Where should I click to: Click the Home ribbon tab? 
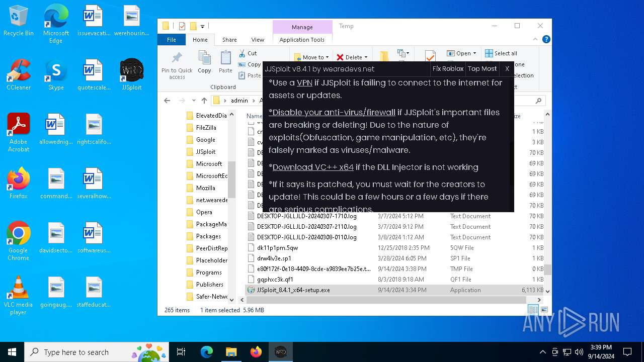click(x=200, y=40)
